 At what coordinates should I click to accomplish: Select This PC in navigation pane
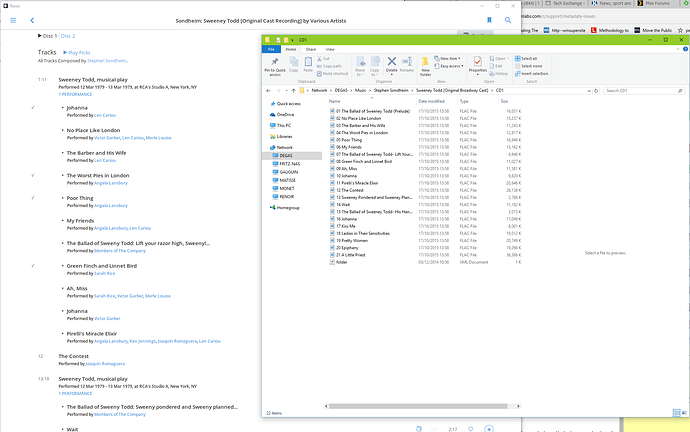(284, 125)
